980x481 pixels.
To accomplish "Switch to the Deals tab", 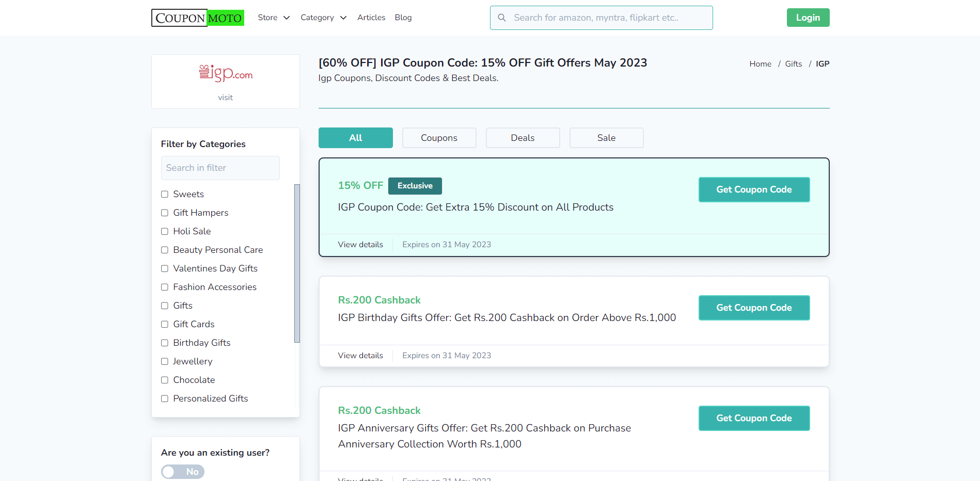I will pyautogui.click(x=523, y=138).
